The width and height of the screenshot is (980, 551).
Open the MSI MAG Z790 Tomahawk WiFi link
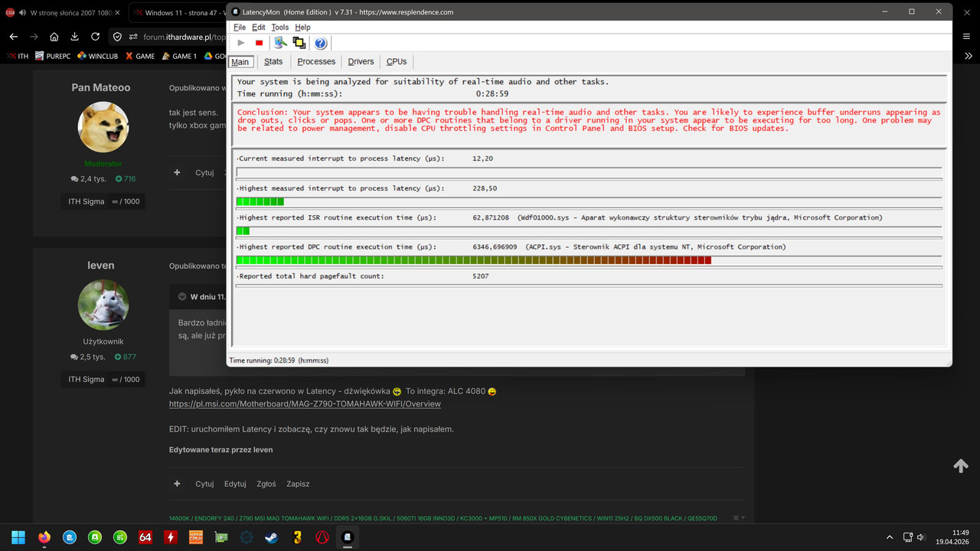coord(305,403)
